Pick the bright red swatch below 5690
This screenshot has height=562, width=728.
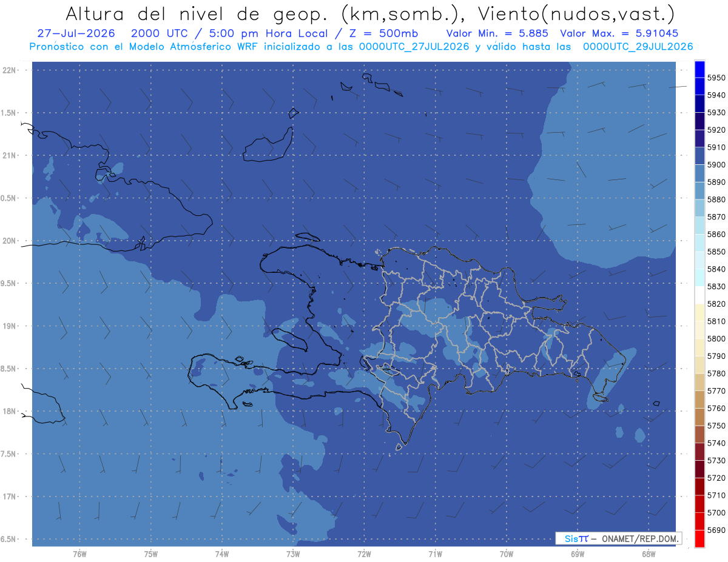pos(699,538)
